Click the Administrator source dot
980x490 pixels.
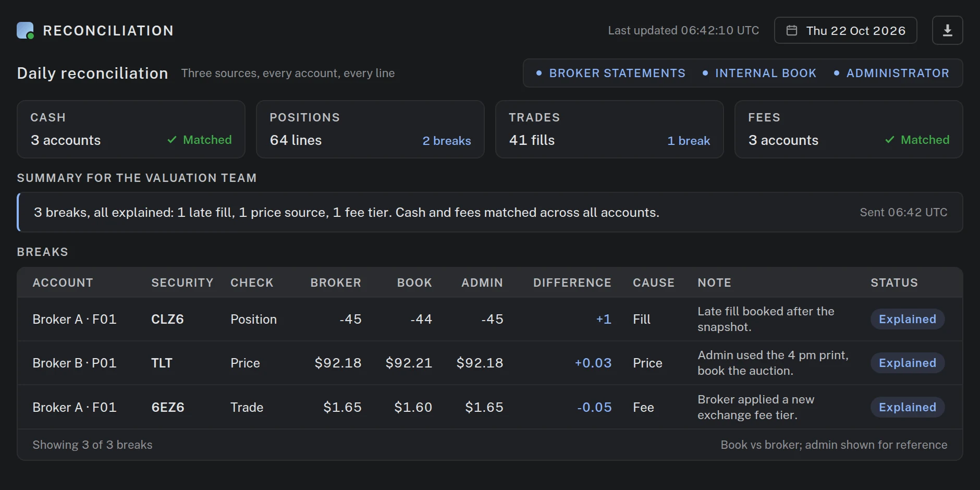(837, 73)
